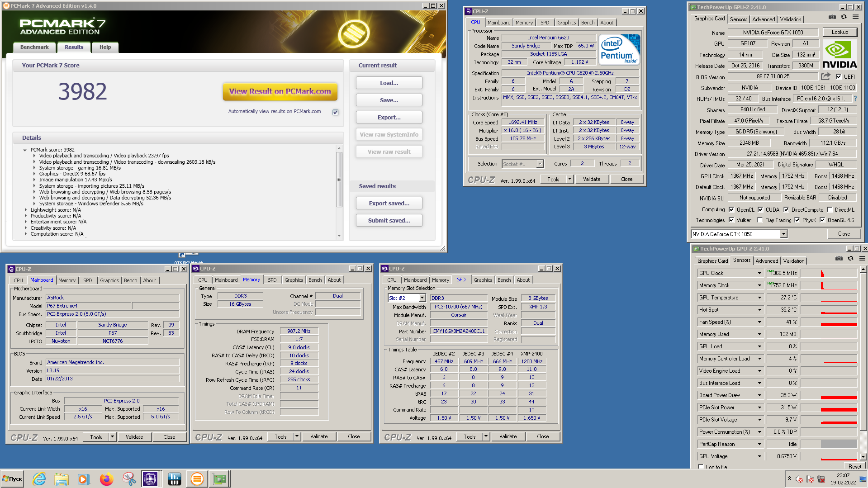Open Graphics tab in CPU-Z Memory window
The width and height of the screenshot is (868, 488).
[294, 280]
